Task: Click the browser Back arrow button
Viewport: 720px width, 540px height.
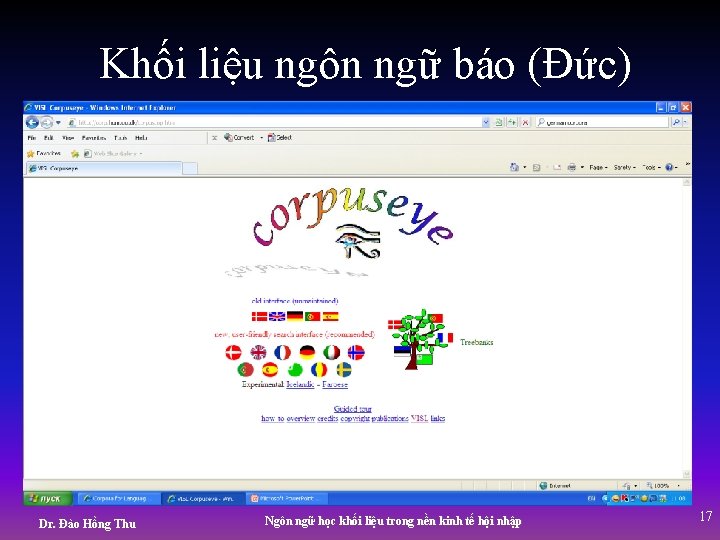Action: tap(32, 123)
